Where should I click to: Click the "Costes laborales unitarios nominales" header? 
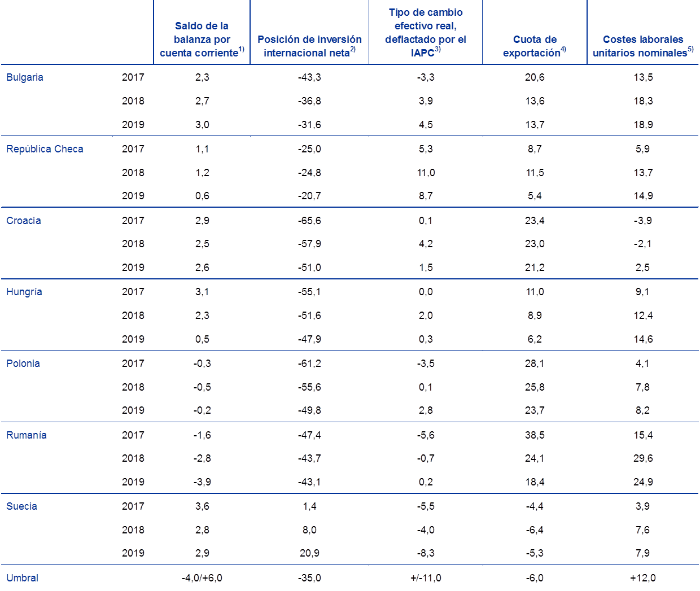[x=643, y=46]
